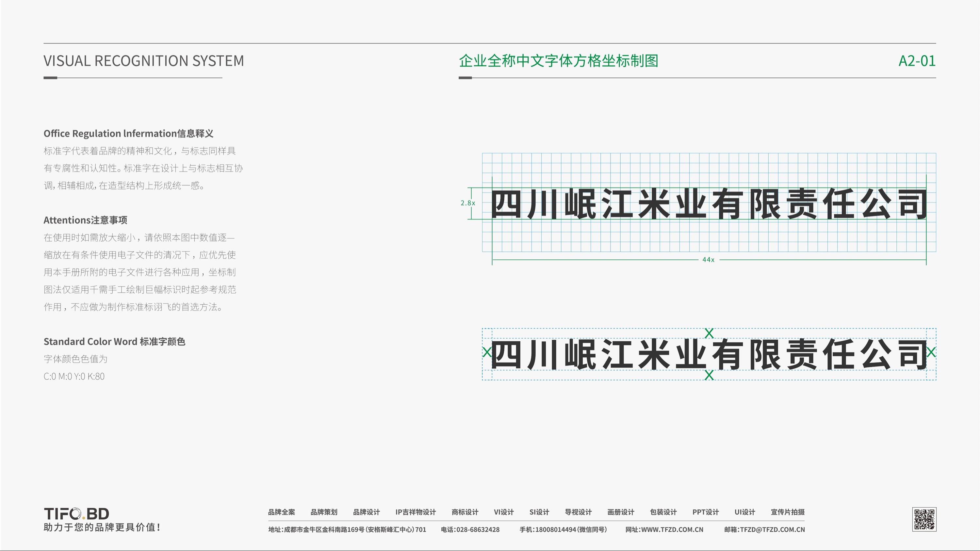The image size is (980, 551).
Task: Click the green X mark right of the lower company name
Action: pos(931,352)
